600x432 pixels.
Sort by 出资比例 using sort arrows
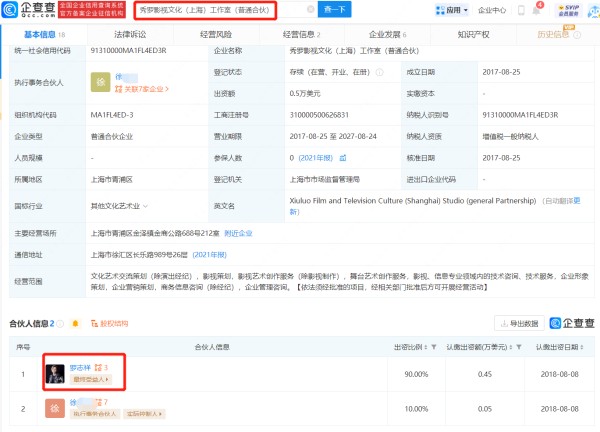point(426,347)
